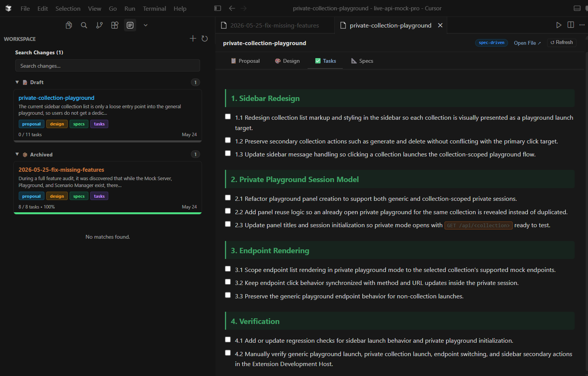Image resolution: width=588 pixels, height=376 pixels.
Task: Go forward with the right arrow
Action: tap(244, 8)
